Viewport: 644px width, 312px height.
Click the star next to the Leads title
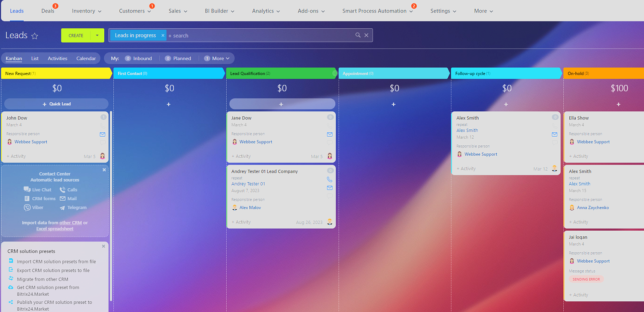pos(34,36)
